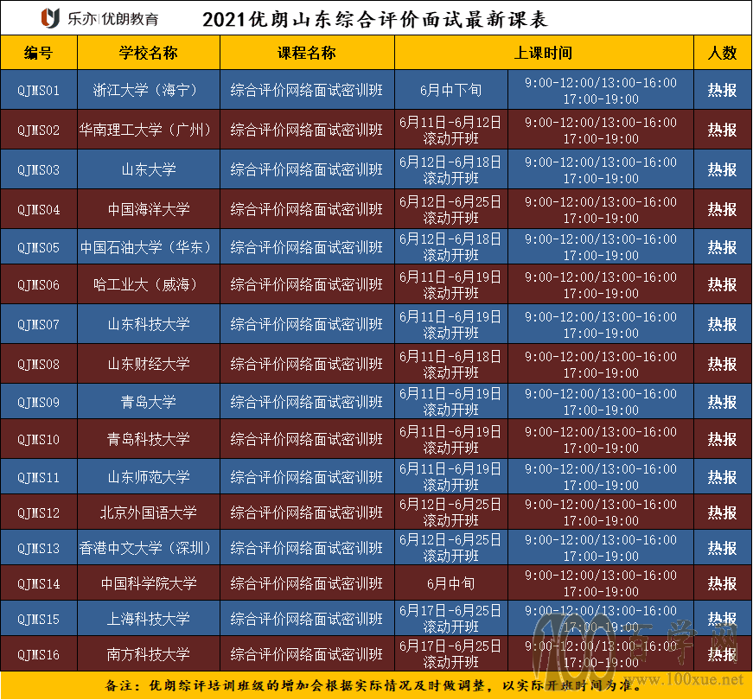Select the QJMS12 code cell

click(38, 513)
